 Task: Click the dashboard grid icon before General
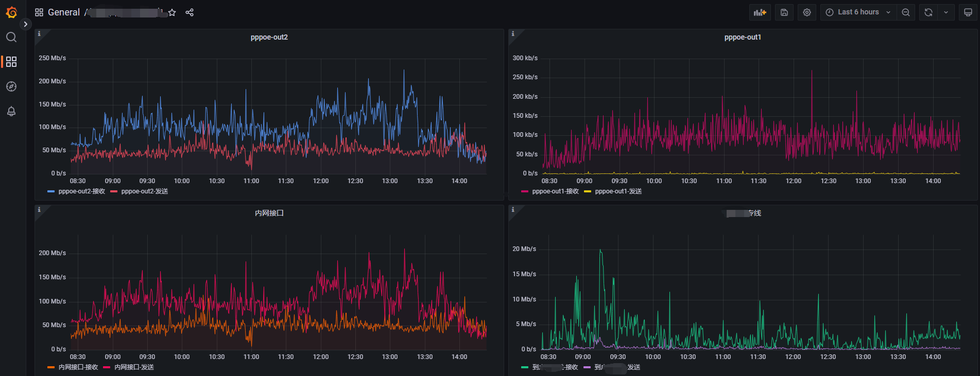click(39, 12)
